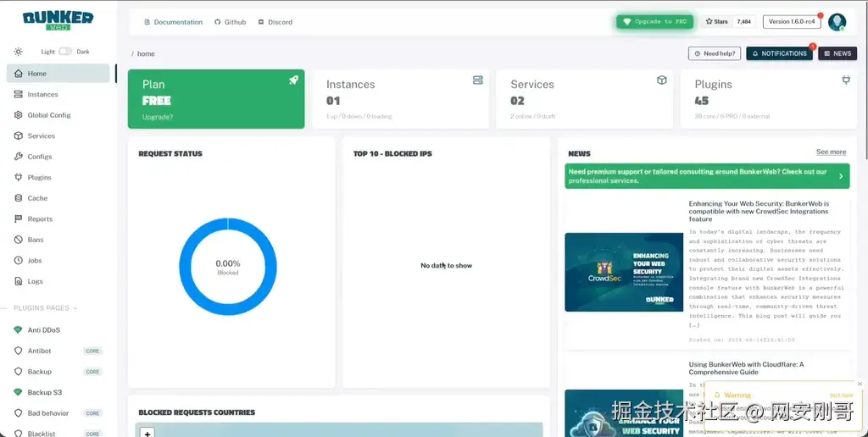Click the Plugins count 45
The width and height of the screenshot is (868, 437).
click(x=701, y=101)
